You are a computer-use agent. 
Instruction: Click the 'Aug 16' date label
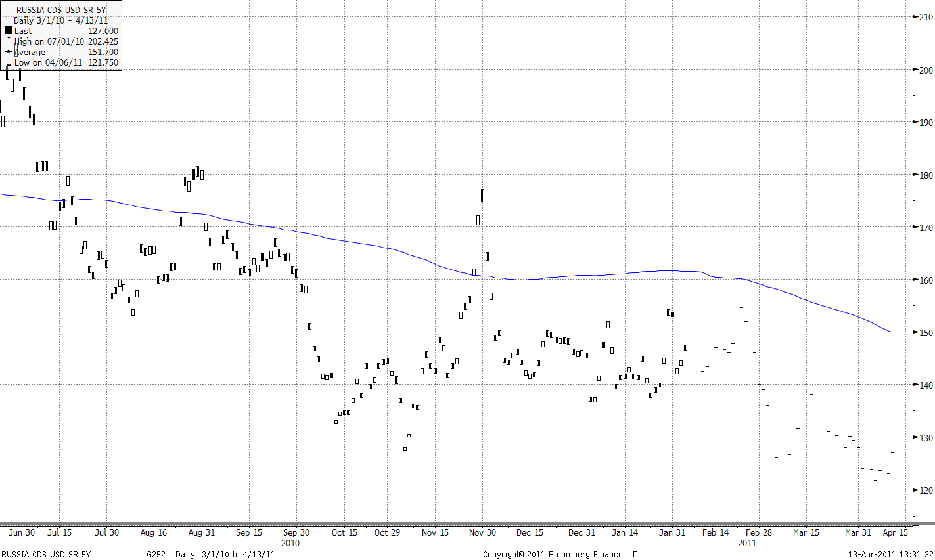pyautogui.click(x=154, y=532)
